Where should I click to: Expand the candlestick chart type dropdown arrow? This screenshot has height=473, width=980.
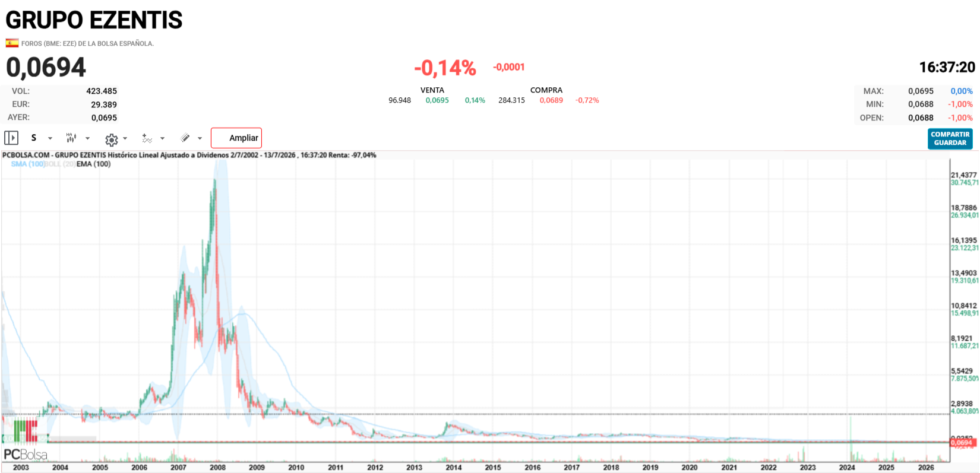pos(88,138)
